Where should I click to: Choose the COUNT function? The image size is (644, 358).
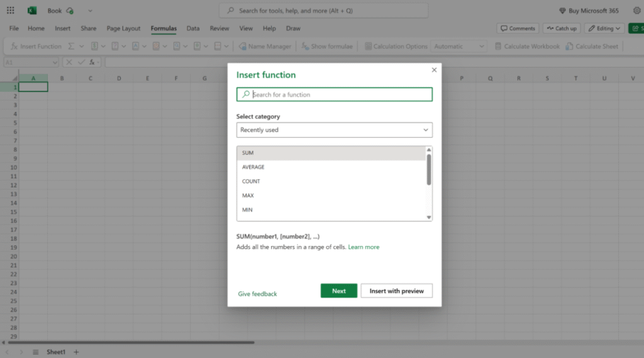(x=251, y=181)
